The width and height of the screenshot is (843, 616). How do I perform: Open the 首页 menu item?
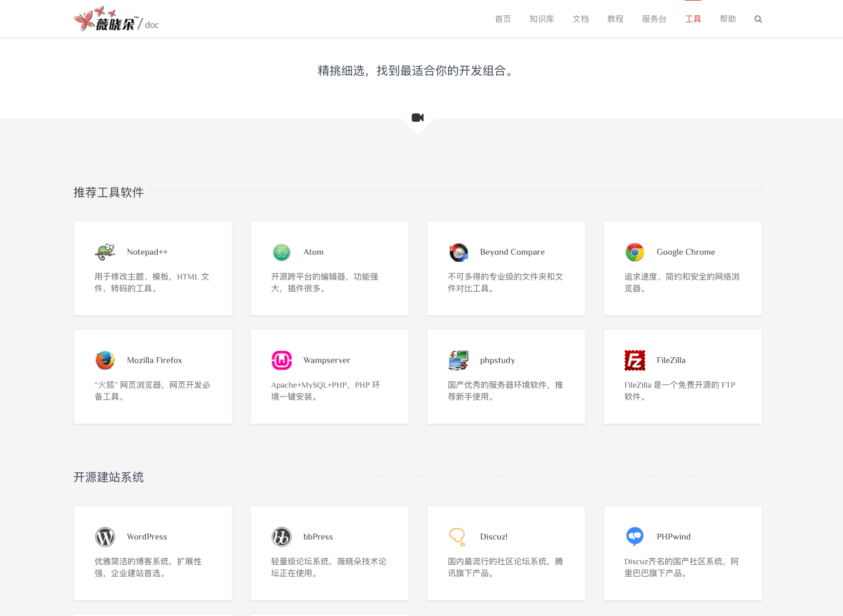coord(503,19)
